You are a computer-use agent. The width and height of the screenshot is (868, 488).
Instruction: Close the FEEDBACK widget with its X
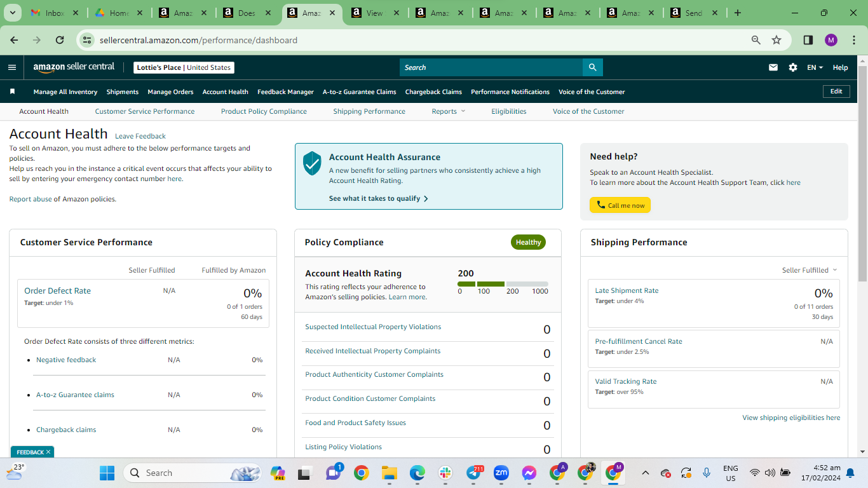(48, 452)
